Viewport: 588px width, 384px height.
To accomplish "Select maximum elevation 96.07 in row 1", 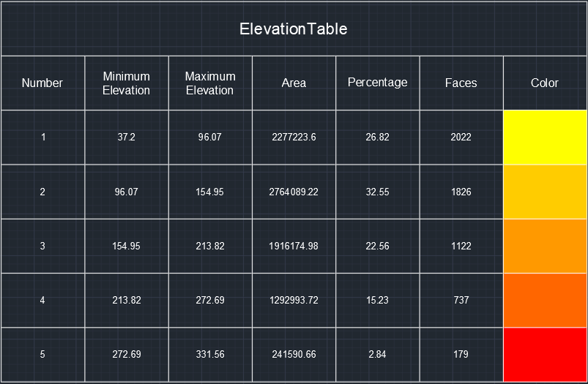I will point(210,138).
